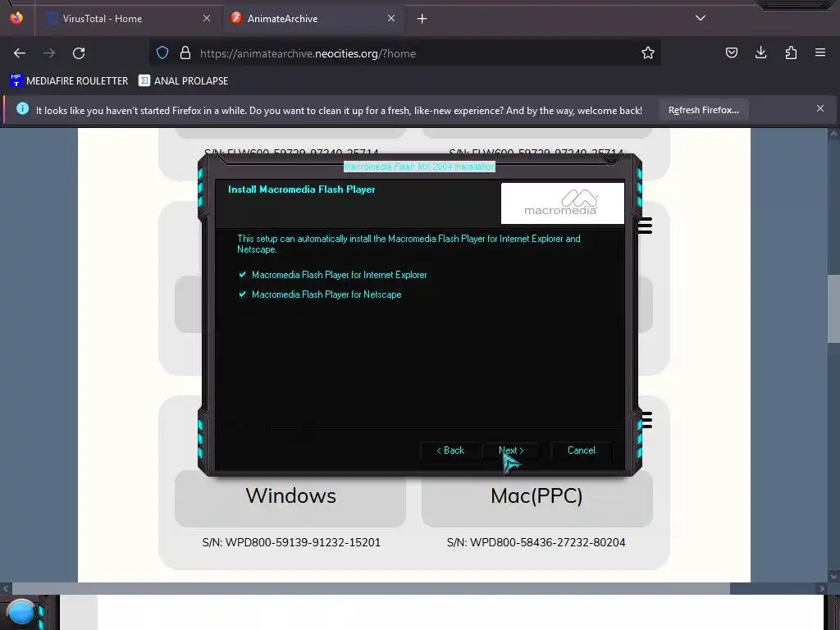The width and height of the screenshot is (840, 630).
Task: Cancel the Macromedia Flash installation
Action: click(x=582, y=450)
